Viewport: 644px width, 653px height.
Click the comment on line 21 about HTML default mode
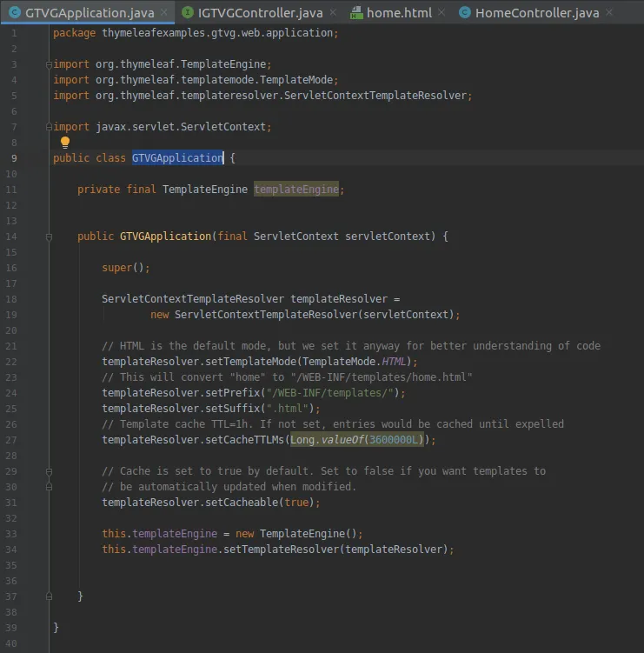351,346
